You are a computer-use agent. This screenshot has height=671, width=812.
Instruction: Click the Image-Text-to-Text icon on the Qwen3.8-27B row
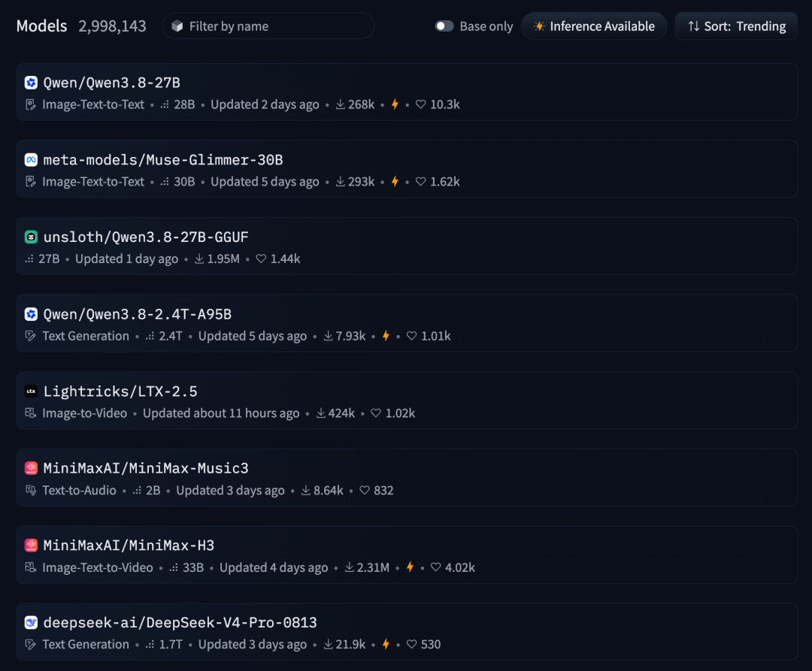click(31, 104)
